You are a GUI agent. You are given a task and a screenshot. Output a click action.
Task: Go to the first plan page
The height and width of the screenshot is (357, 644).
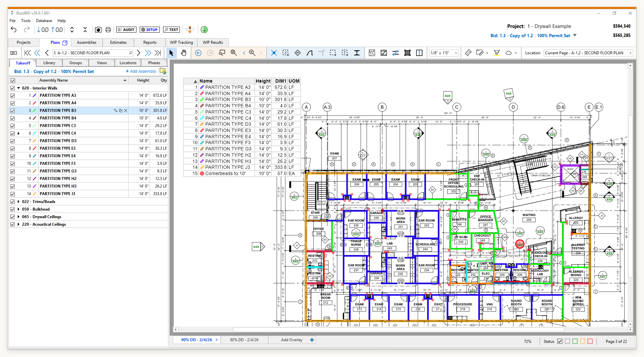click(x=28, y=53)
